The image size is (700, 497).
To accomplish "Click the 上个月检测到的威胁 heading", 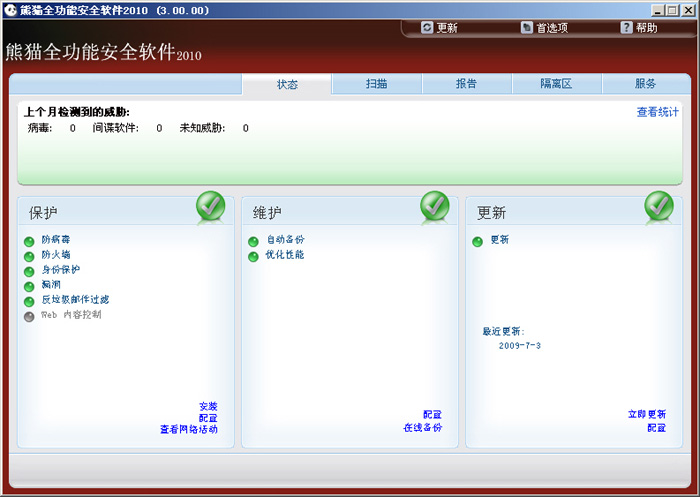I will (x=77, y=112).
